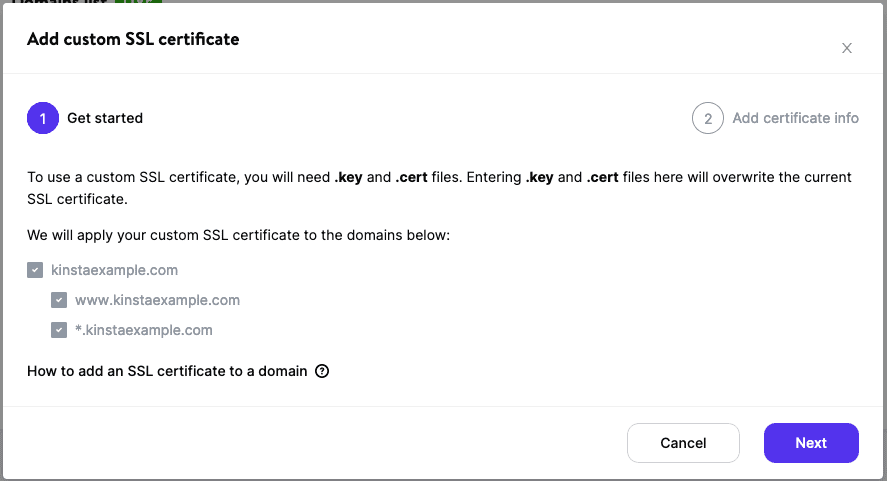Click the *.kinstaexample.com wildcard domain label
This screenshot has height=481, width=887.
pyautogui.click(x=144, y=330)
